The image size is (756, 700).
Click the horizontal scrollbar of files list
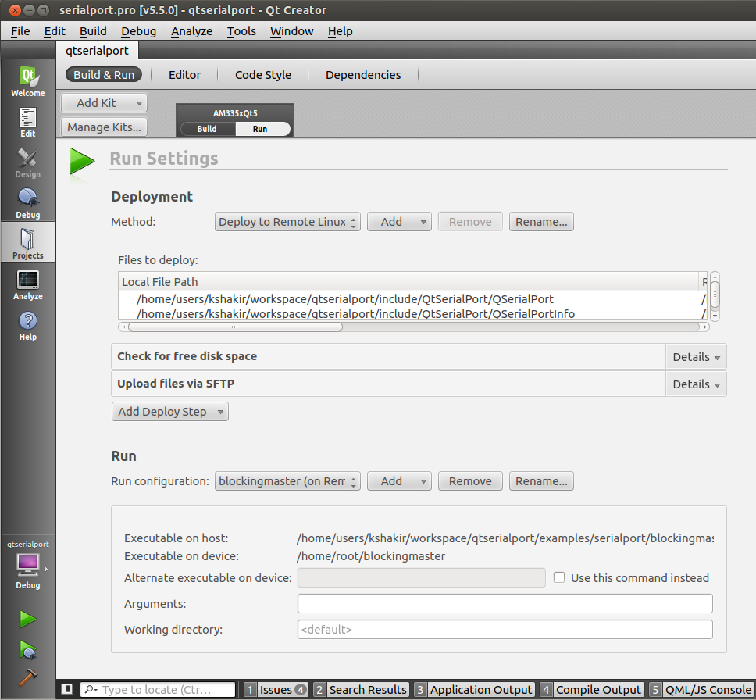(235, 327)
